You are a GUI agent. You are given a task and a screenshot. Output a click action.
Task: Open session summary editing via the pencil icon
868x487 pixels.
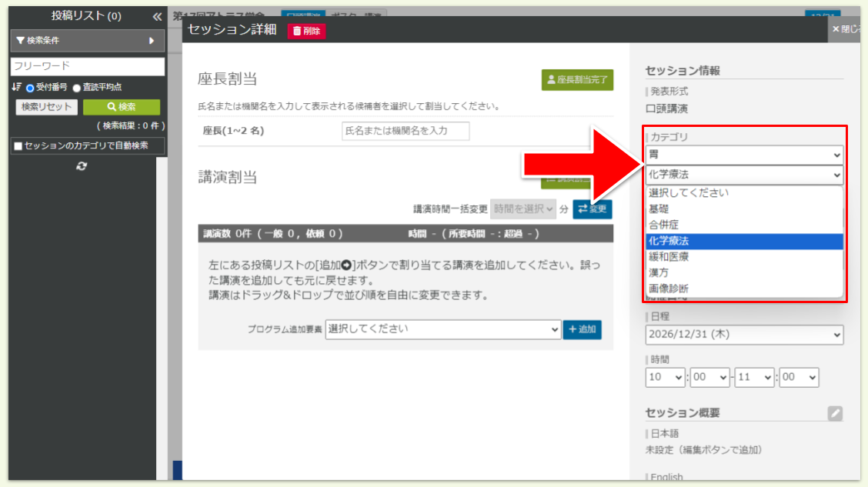click(x=836, y=414)
